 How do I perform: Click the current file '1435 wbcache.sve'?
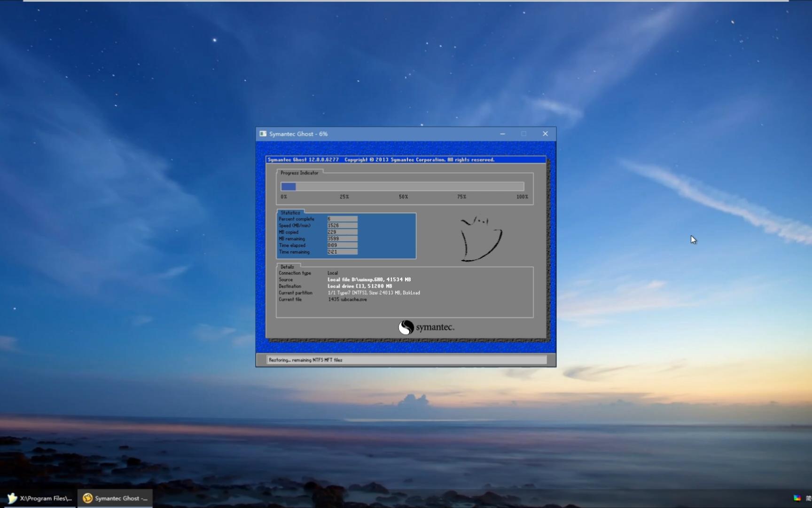pos(347,299)
